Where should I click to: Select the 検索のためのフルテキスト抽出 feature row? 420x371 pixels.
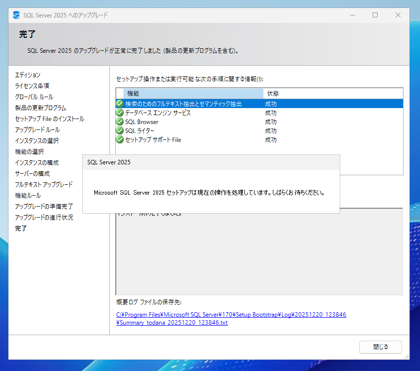pos(259,104)
